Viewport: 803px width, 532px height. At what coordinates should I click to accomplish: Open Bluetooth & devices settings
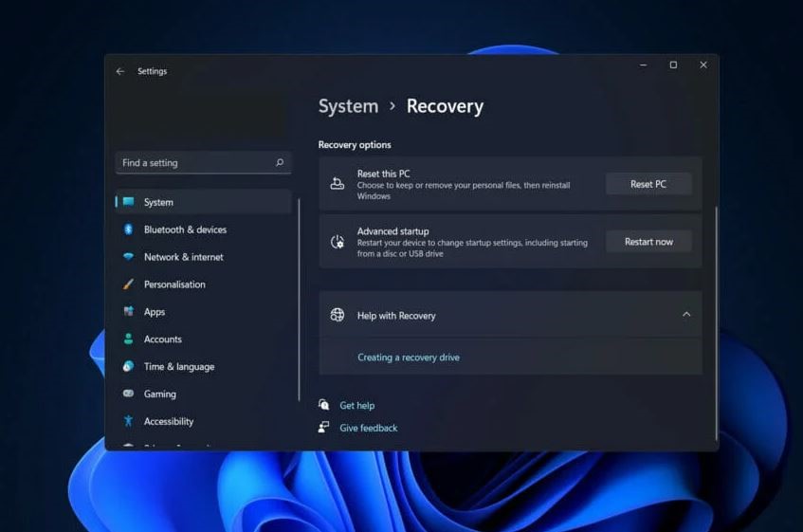[x=204, y=229]
